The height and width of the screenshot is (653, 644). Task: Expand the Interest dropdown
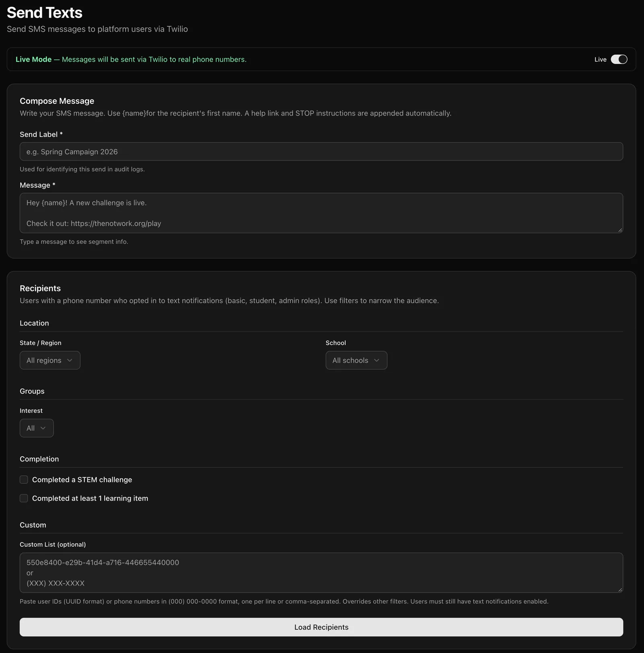tap(37, 428)
